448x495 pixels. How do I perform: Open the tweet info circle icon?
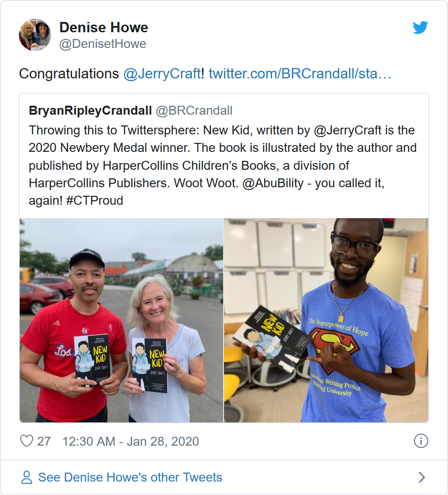click(x=421, y=441)
